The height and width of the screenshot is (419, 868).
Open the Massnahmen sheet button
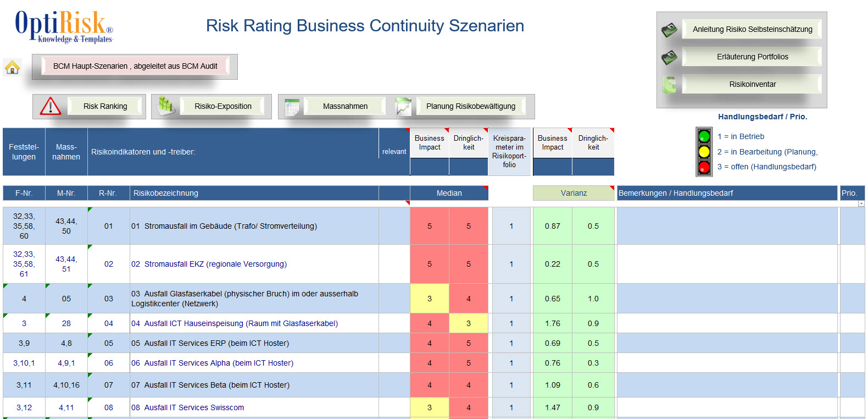(345, 107)
